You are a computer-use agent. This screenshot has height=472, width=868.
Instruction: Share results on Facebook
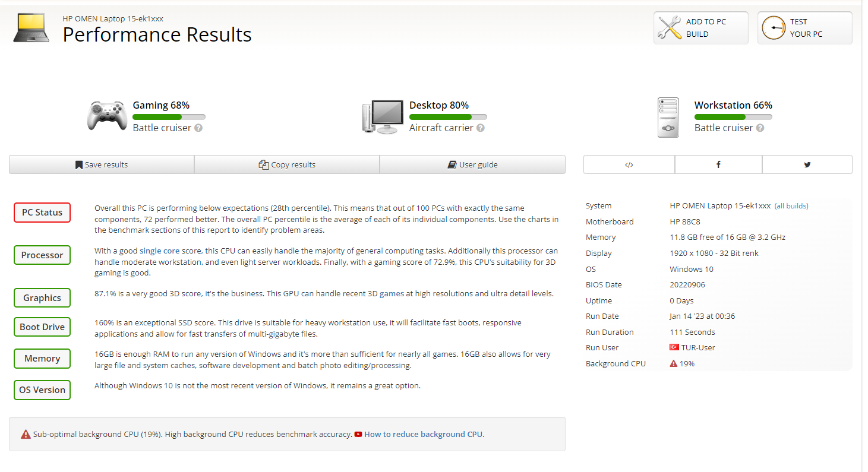(718, 164)
